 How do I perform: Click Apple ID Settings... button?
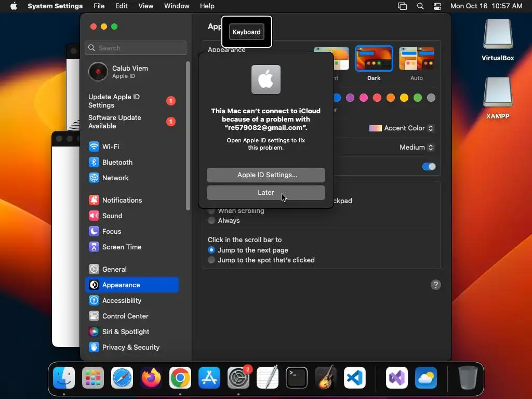tap(266, 175)
